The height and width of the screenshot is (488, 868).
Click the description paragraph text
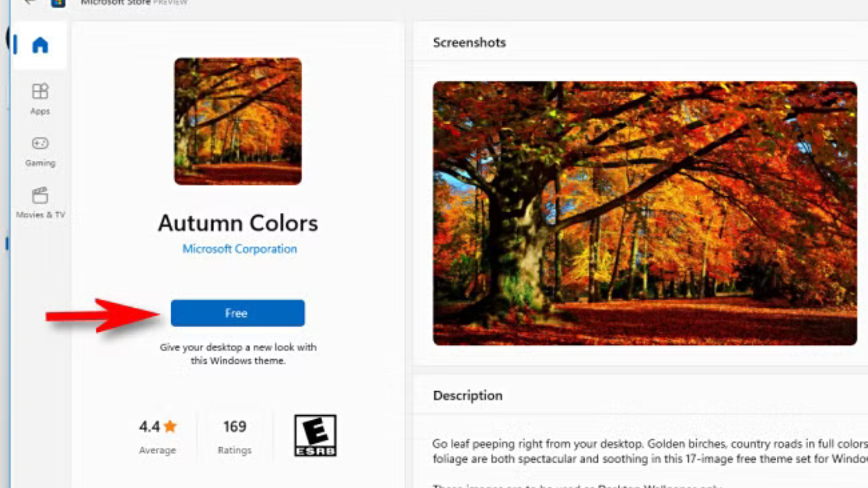point(650,451)
